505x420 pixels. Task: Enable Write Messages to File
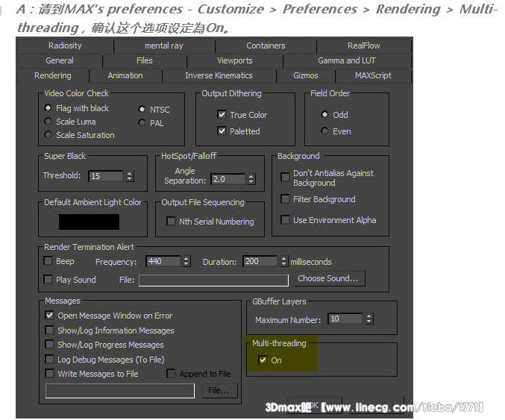49,373
